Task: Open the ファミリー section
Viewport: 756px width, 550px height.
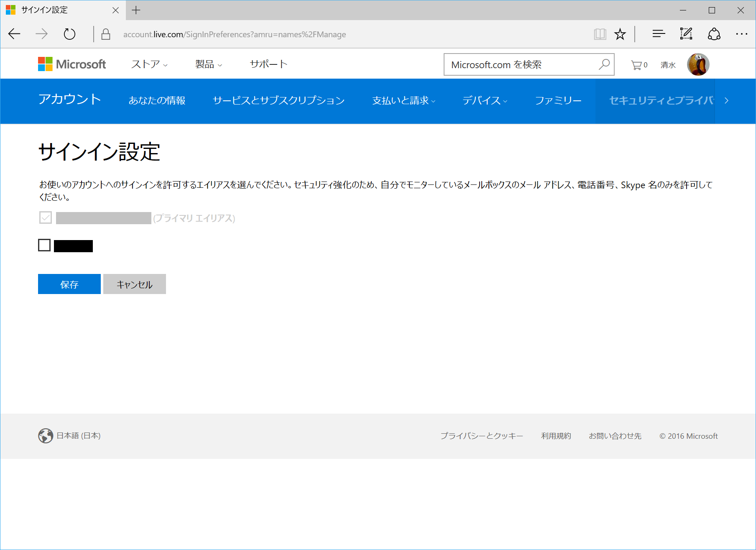Action: coord(558,101)
